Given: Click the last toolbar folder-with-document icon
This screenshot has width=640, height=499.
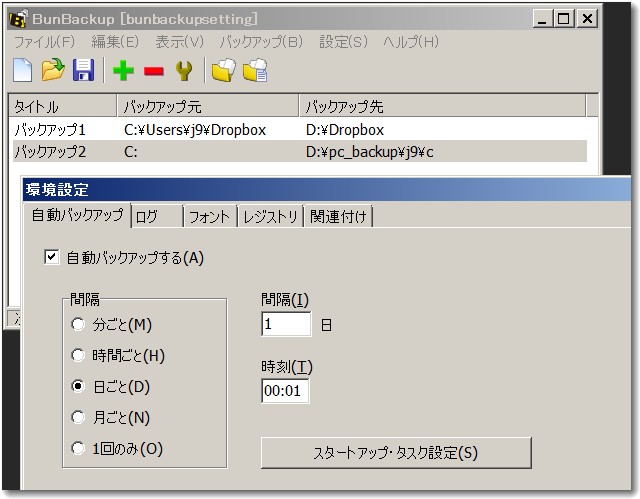Looking at the screenshot, I should pos(255,71).
